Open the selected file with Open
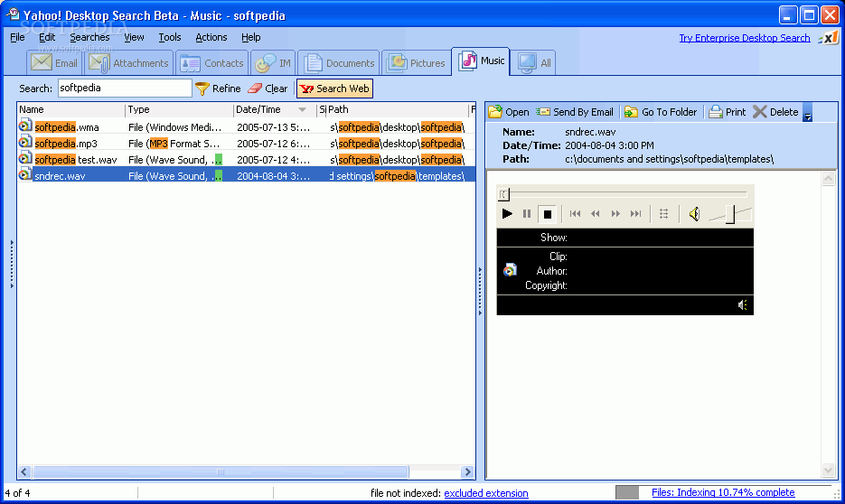This screenshot has width=845, height=504. 509,112
